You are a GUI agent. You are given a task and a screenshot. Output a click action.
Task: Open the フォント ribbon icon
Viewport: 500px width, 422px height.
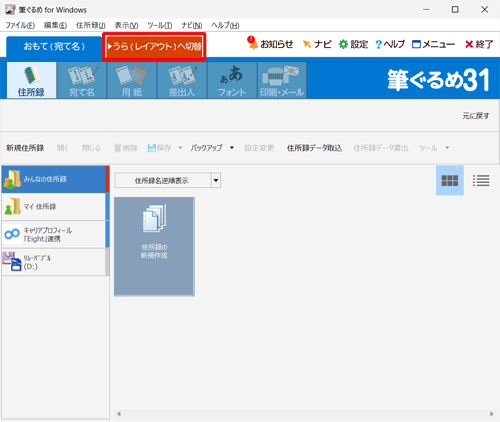click(x=232, y=80)
